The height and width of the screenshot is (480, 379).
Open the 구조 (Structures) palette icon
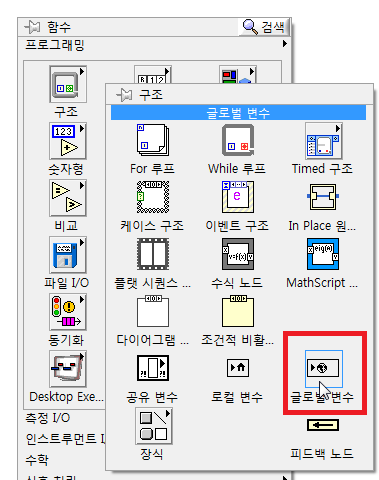pos(68,84)
